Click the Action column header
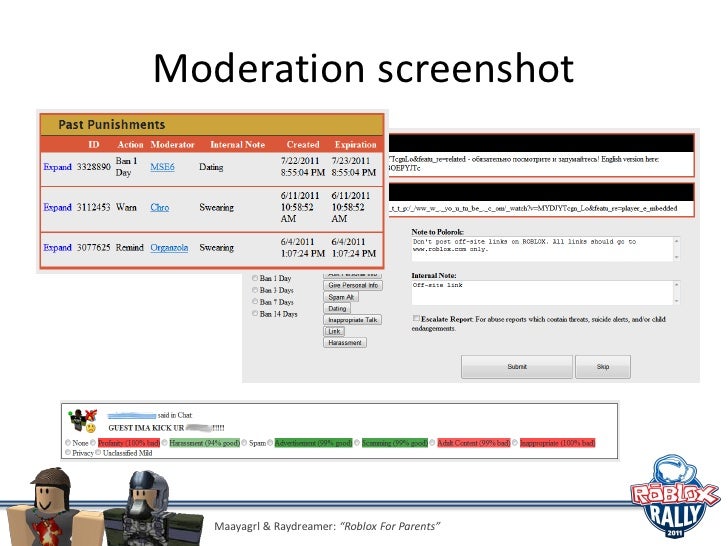Image resolution: width=728 pixels, height=546 pixels. (x=130, y=144)
